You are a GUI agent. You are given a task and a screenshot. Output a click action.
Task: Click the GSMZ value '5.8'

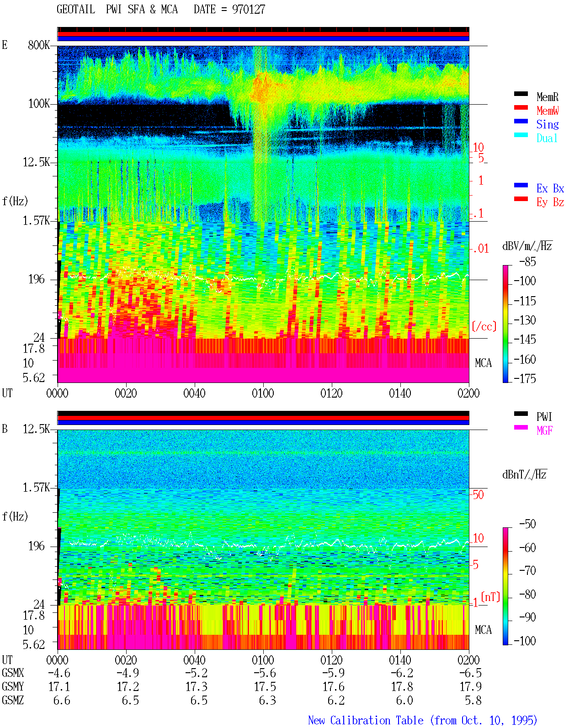click(473, 701)
